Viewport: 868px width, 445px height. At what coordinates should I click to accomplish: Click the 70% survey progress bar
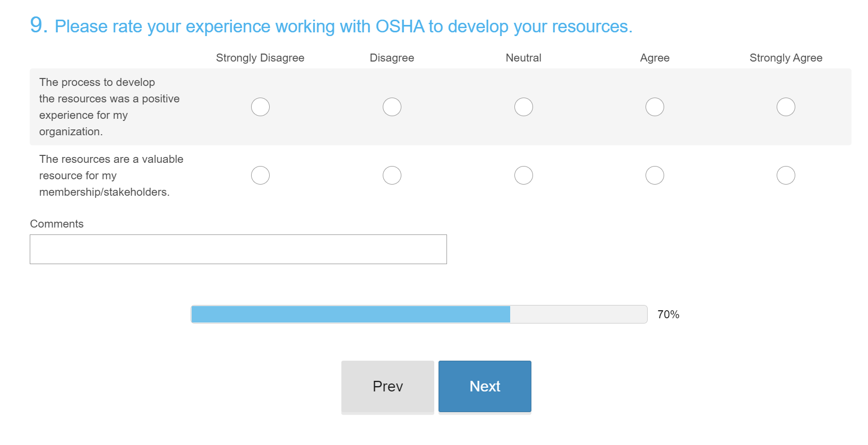coord(419,315)
